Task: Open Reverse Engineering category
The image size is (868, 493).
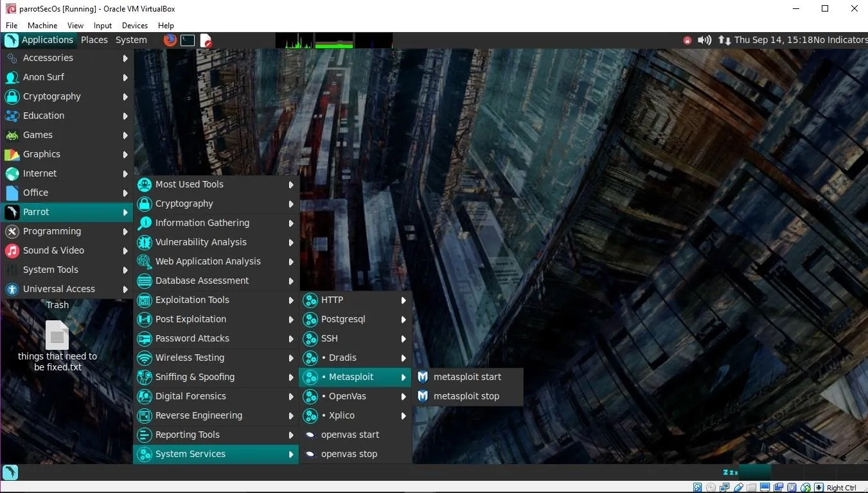Action: point(216,415)
